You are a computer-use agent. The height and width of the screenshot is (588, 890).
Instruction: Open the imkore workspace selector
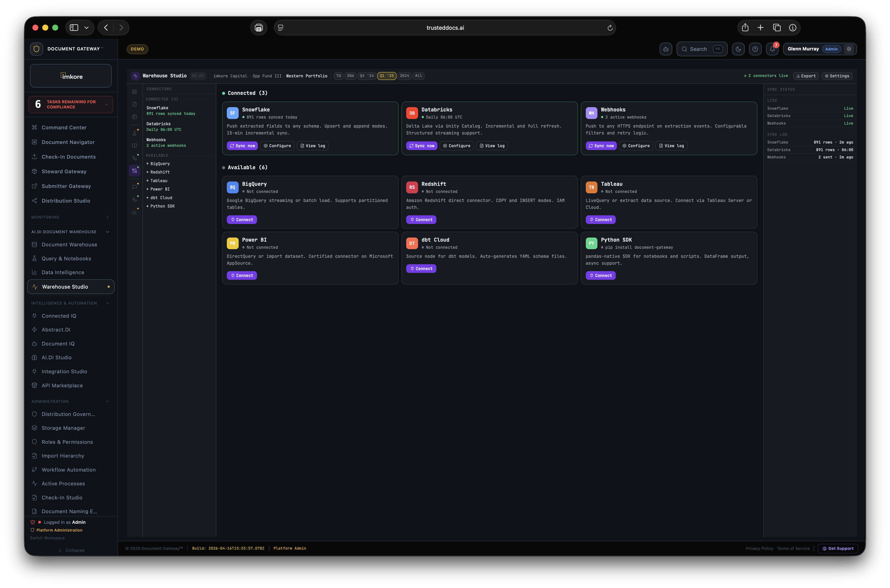[x=71, y=76]
